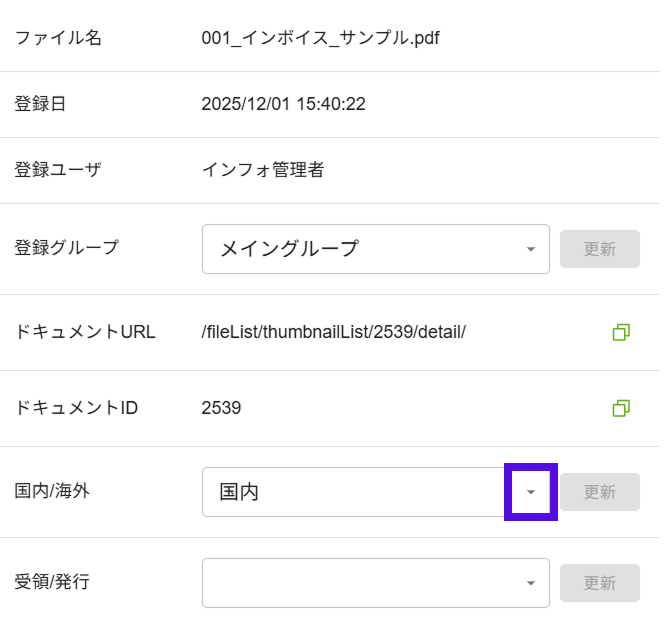The width and height of the screenshot is (666, 625).
Task: Click the /fileList/thumbnailList/2539/detail/ URL text
Action: pos(333,332)
